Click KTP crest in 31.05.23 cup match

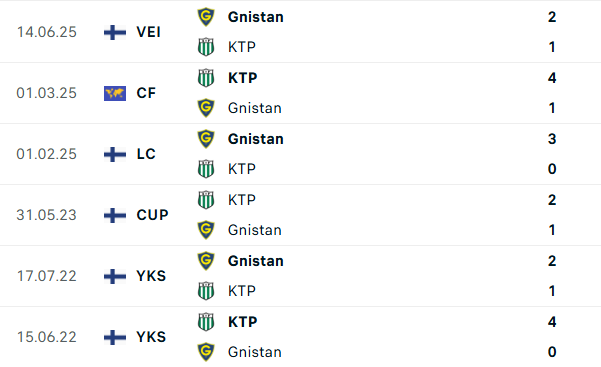[x=206, y=200]
